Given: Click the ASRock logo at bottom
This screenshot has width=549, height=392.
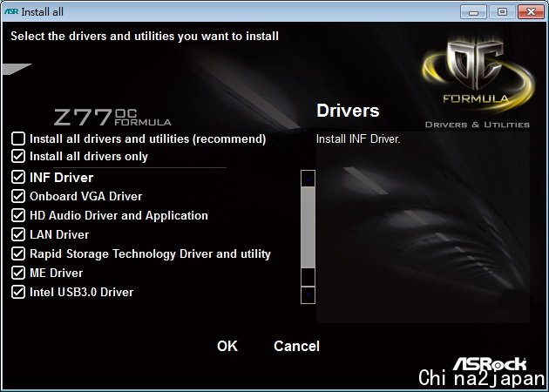Looking at the screenshot, I should coord(490,365).
